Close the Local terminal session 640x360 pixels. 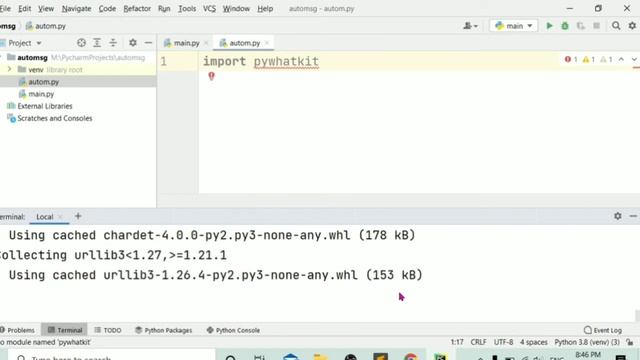pos(60,217)
